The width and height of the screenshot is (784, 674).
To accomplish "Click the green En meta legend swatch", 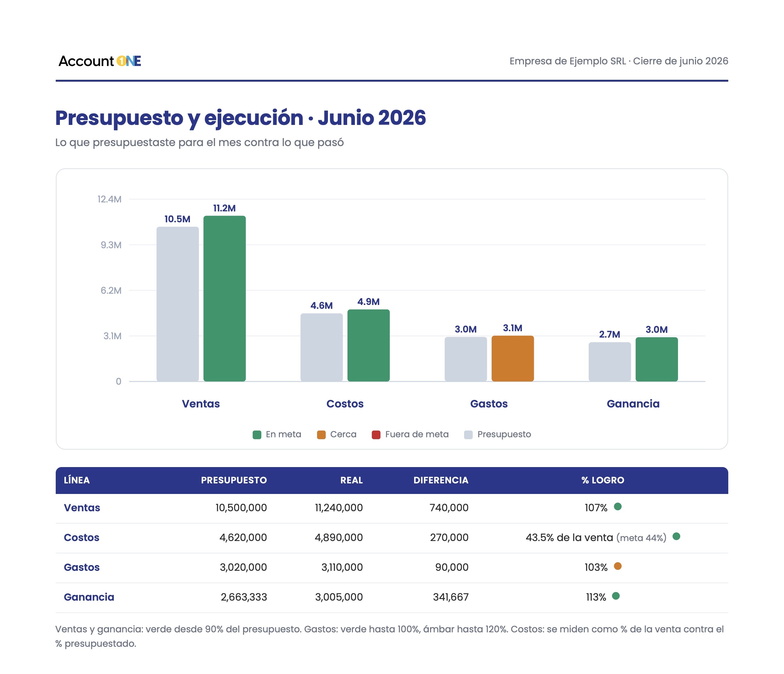I will [x=257, y=434].
